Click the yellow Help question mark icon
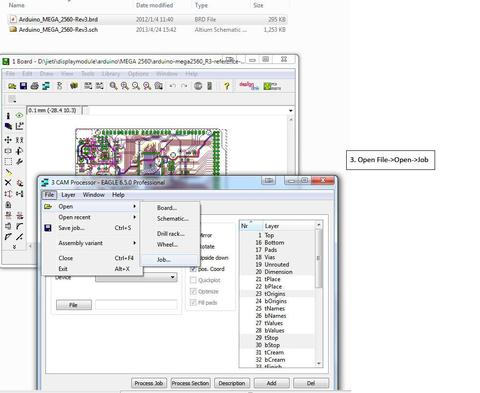 (227, 86)
